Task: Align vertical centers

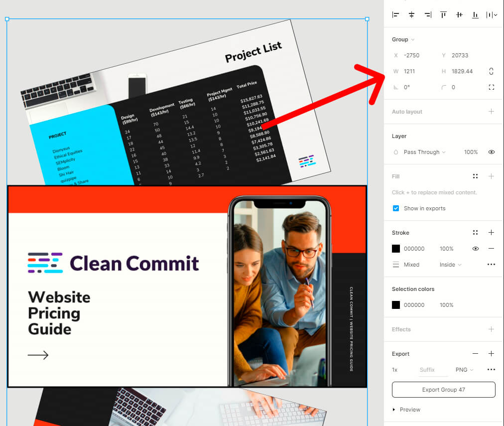Action: coord(459,15)
